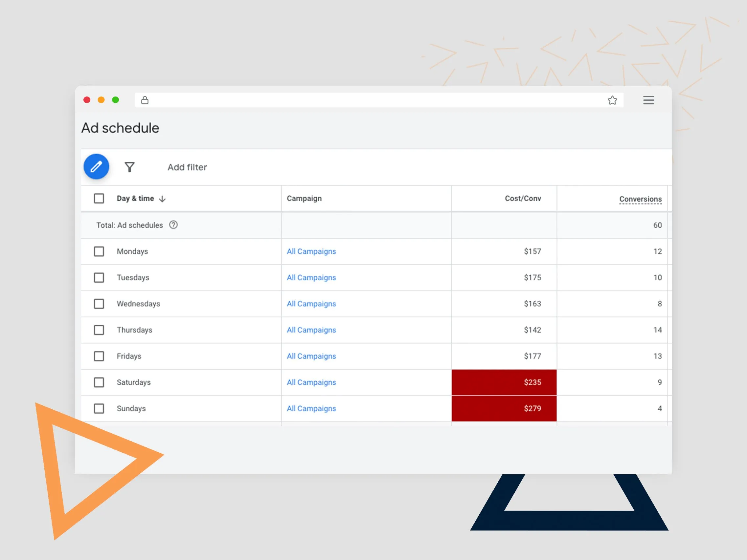
Task: Check the select-all checkbox in the header row
Action: 99,199
